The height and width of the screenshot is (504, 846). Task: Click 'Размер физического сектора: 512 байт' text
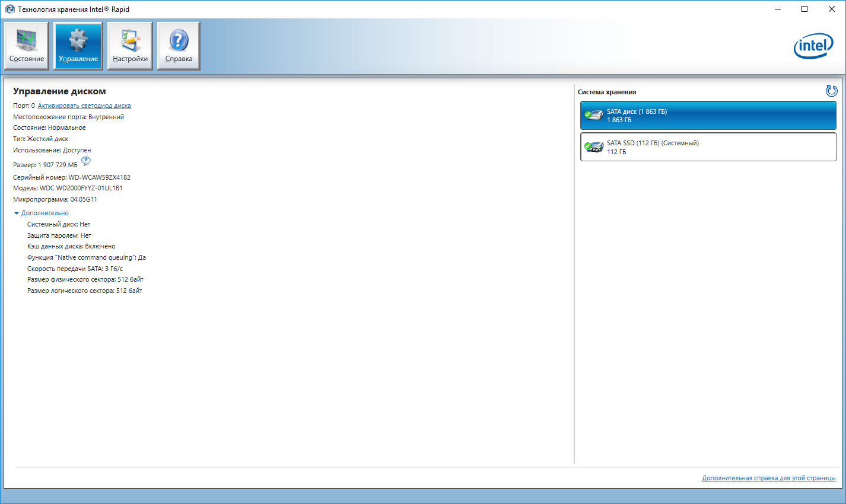(85, 279)
